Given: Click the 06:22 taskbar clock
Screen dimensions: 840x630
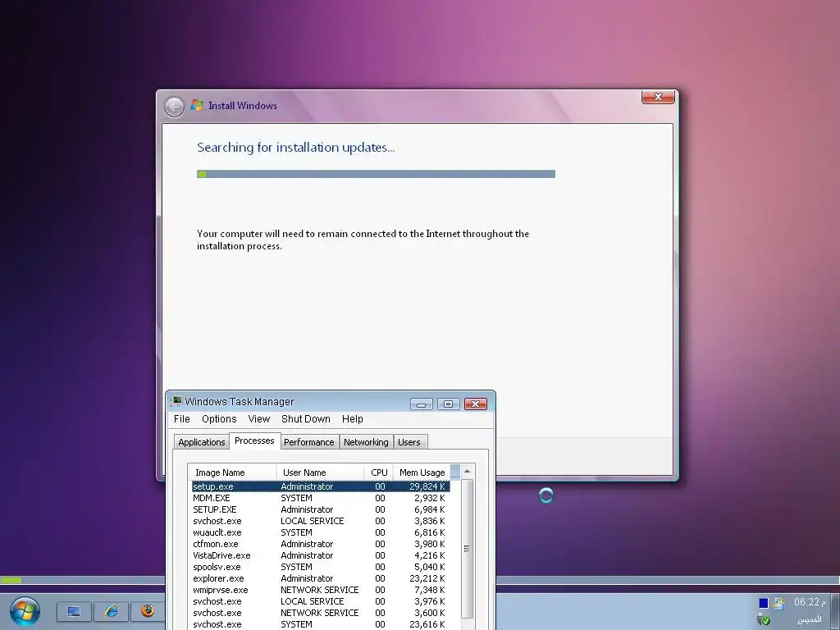Looking at the screenshot, I should (x=810, y=602).
